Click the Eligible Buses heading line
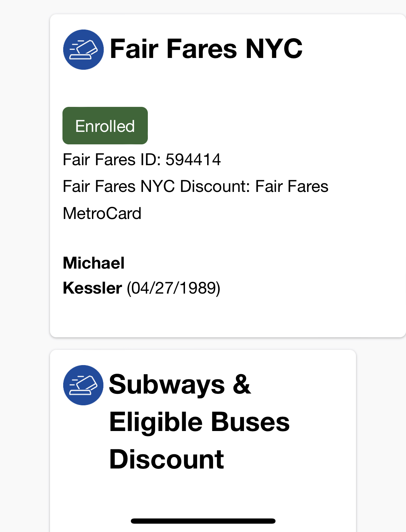Viewport: 406px width, 532px height. click(200, 422)
